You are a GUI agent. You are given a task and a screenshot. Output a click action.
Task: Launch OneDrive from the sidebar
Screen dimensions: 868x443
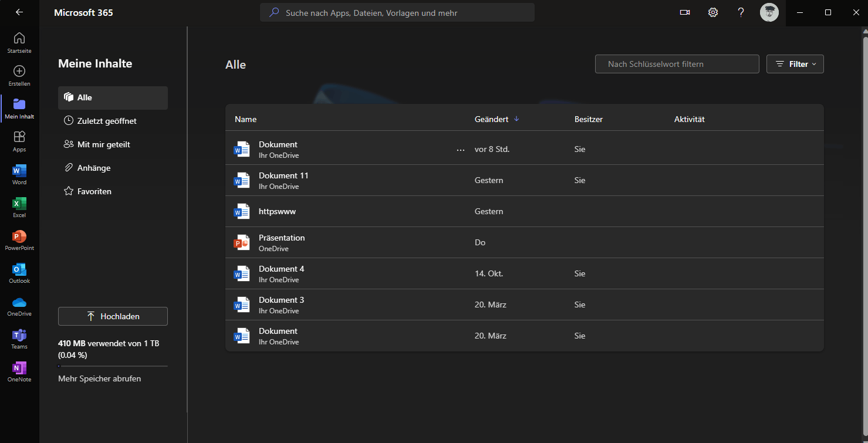tap(19, 306)
